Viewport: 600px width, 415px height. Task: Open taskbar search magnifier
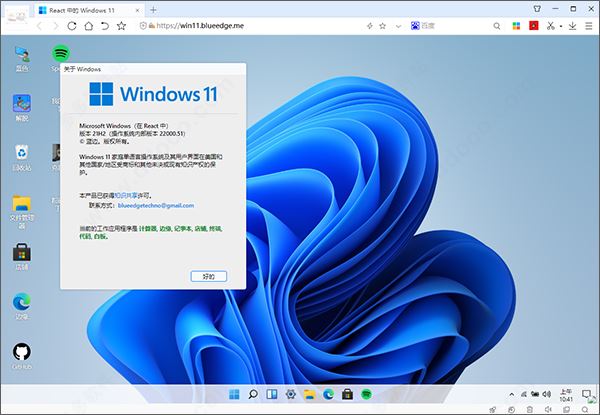point(253,394)
